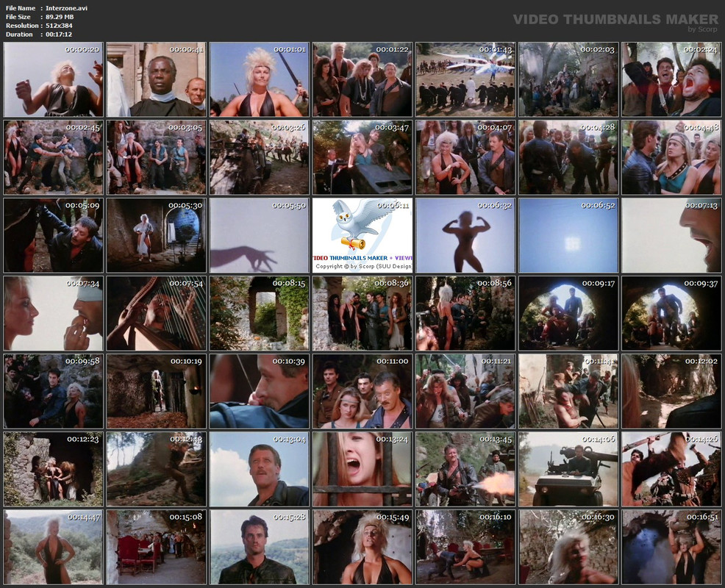This screenshot has height=588, width=725.
Task: Click the frame at 00:16:30
Action: 568,548
